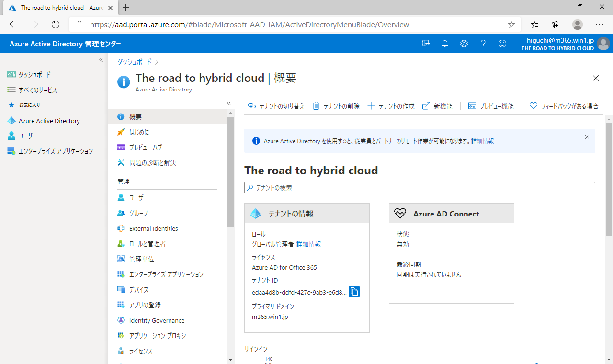The image size is (613, 364).
Task: Go to ダッシュボード breadcrumb link
Action: [135, 62]
